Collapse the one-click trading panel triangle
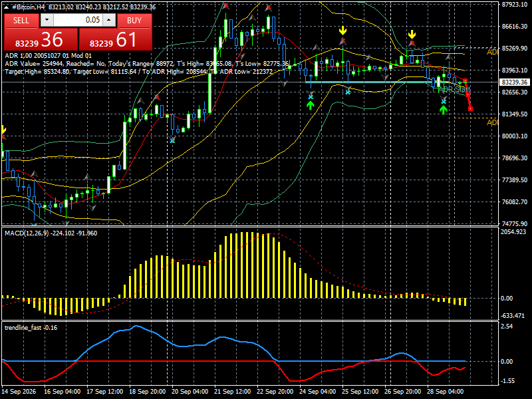Screen dimensions: 532x399 point(7,7)
